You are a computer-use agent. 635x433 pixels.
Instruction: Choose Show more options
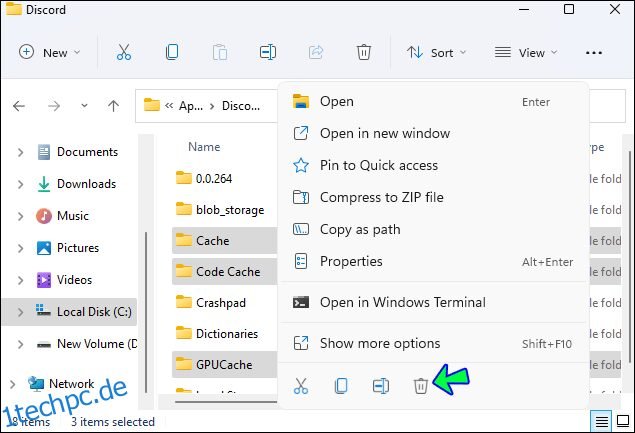[x=433, y=343]
